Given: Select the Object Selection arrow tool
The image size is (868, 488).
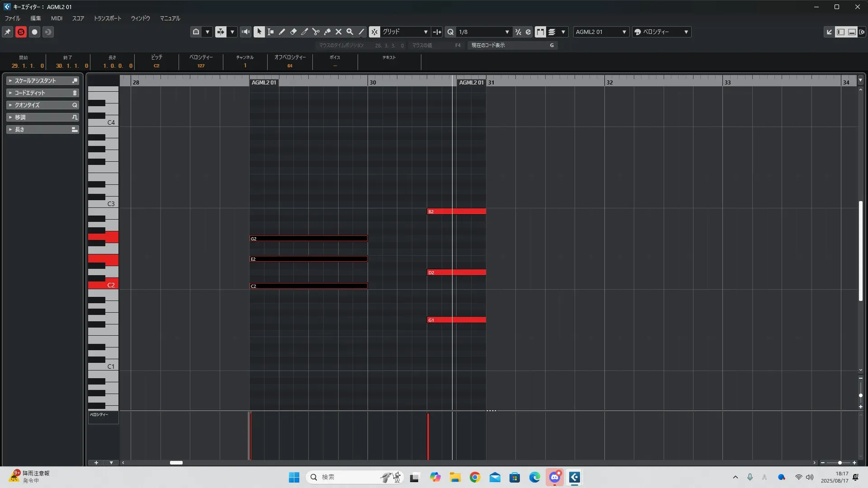Looking at the screenshot, I should 259,32.
